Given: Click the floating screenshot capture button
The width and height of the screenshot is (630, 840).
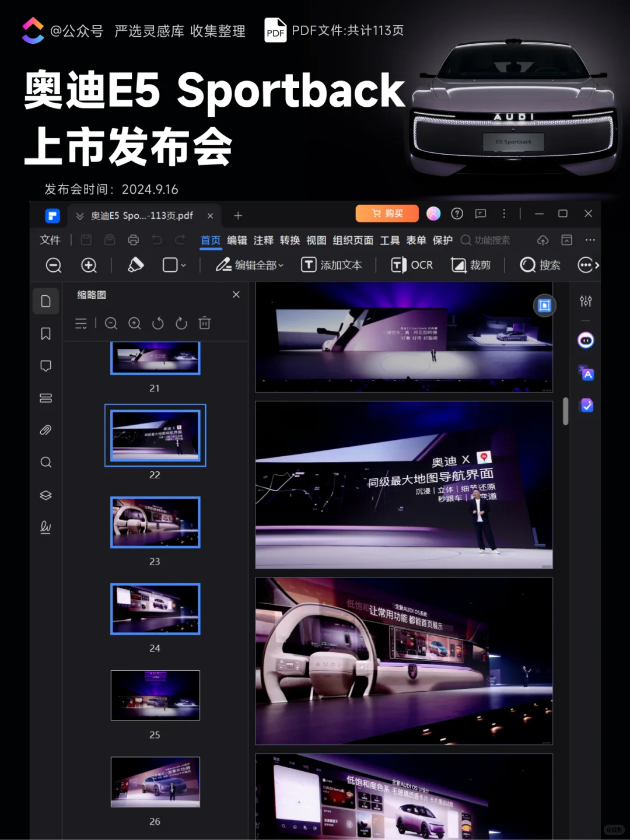Looking at the screenshot, I should (544, 305).
